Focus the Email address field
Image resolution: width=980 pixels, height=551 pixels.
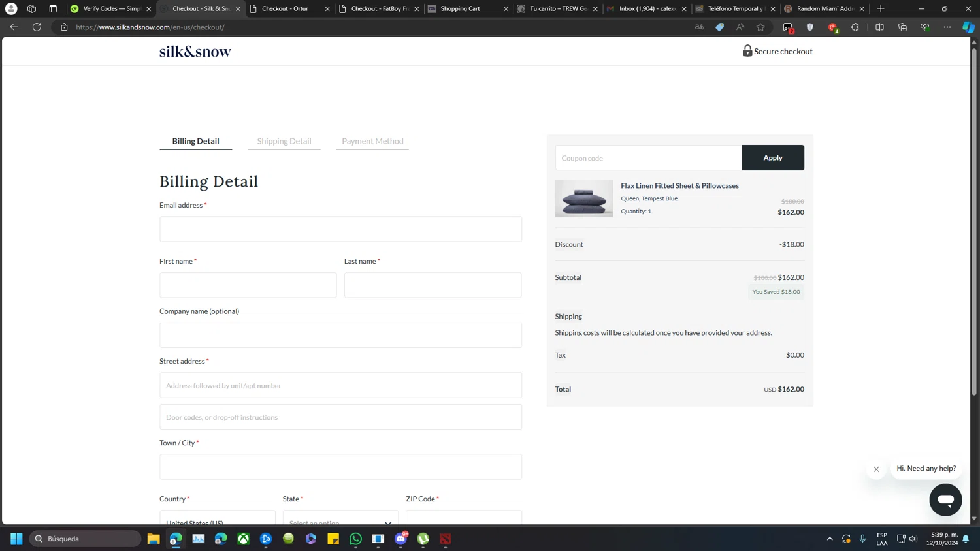[x=340, y=229]
